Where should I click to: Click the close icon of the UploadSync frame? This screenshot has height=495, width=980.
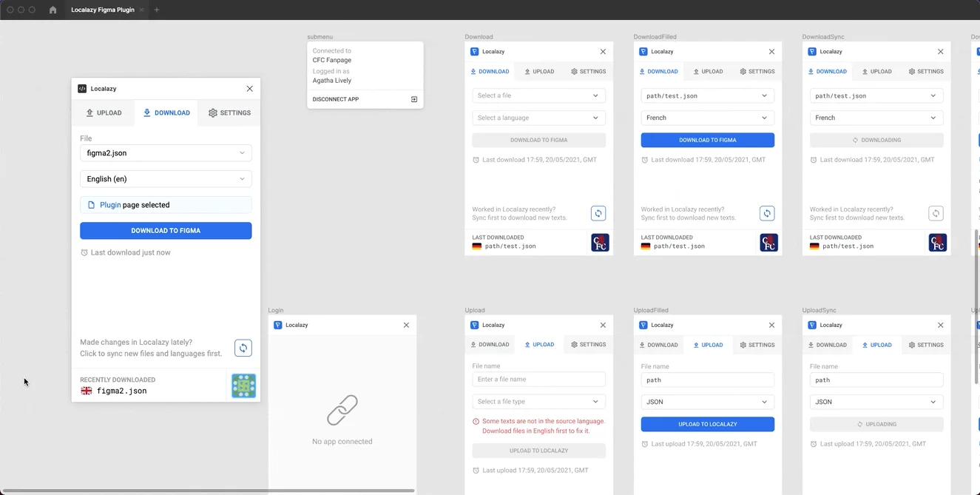coord(940,325)
